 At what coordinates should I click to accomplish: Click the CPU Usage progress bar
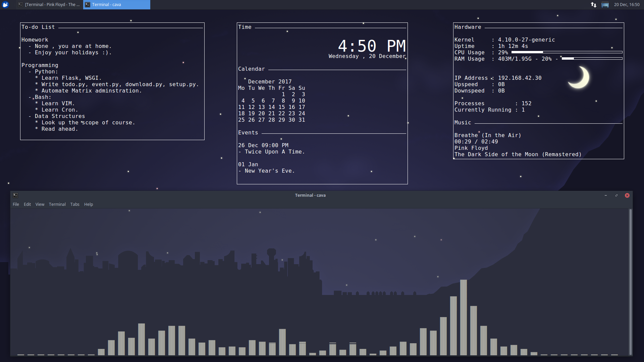click(567, 52)
